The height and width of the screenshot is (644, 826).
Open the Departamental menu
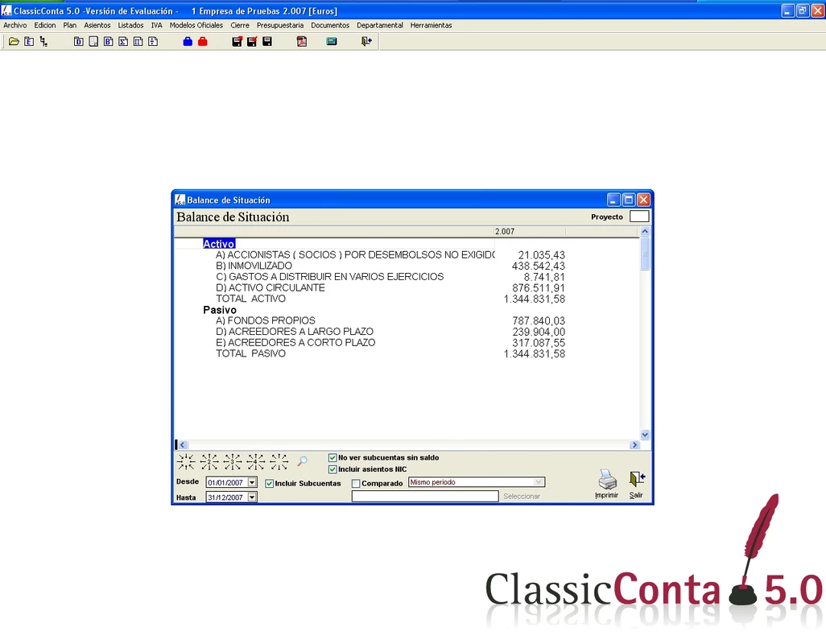(380, 25)
